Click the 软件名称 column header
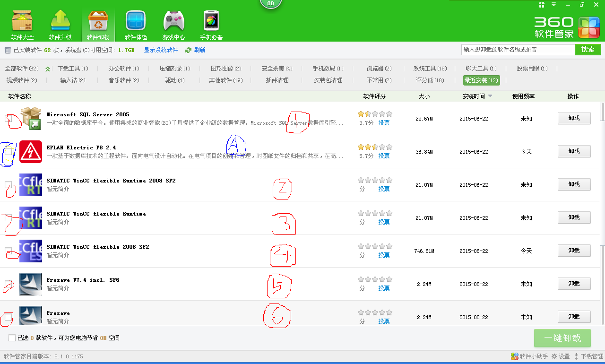The image size is (605, 364). click(x=19, y=96)
